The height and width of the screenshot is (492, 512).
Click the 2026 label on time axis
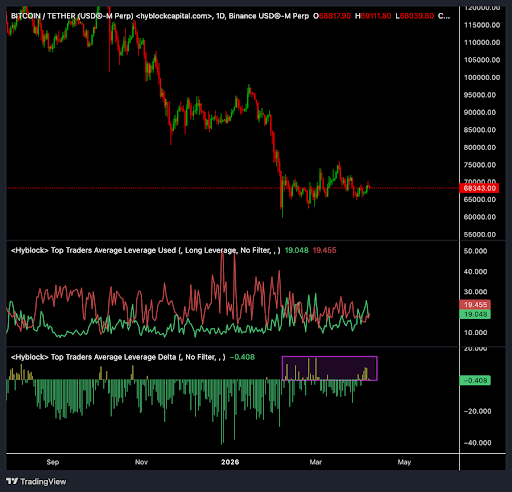click(230, 462)
